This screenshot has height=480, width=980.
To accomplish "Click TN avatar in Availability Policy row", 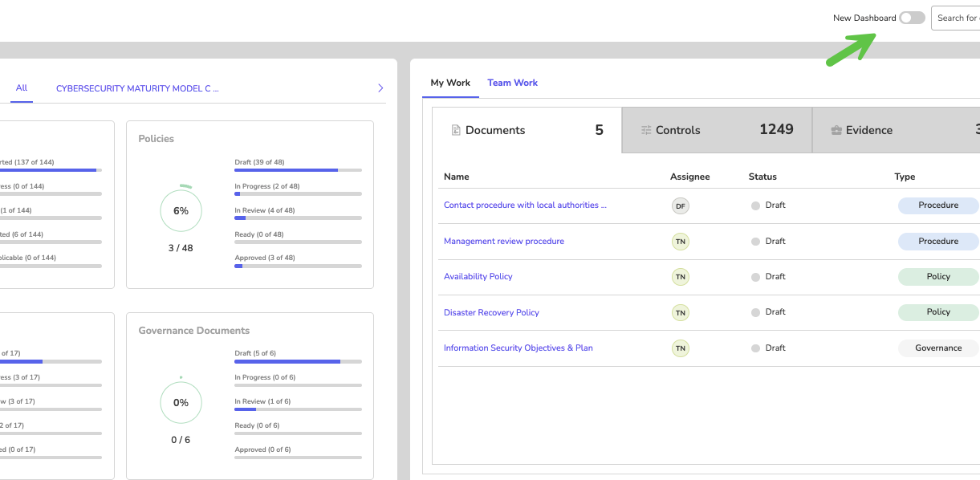I will point(681,277).
